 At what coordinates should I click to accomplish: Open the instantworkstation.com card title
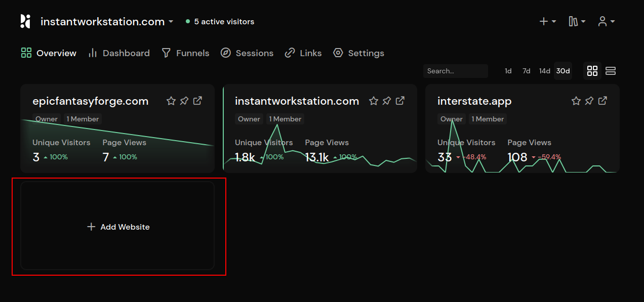tap(297, 101)
